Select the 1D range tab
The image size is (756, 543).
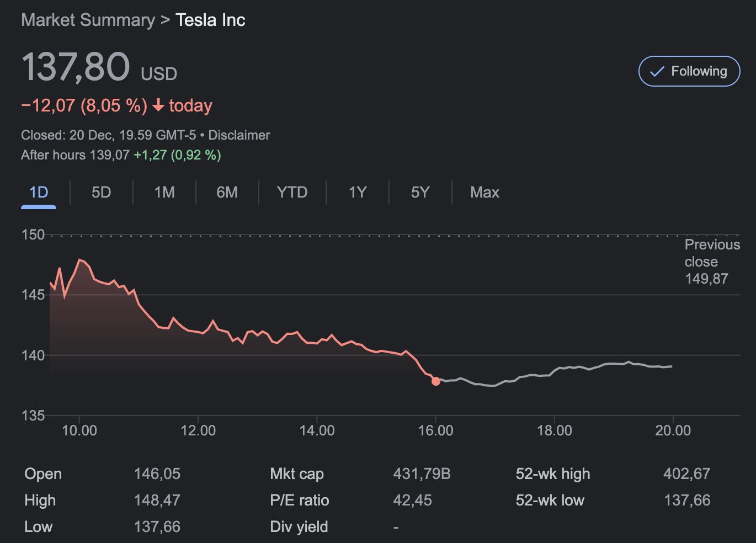click(39, 192)
